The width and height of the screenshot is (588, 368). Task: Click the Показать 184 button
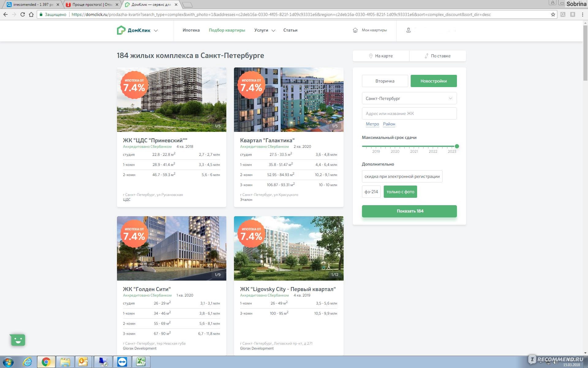click(x=409, y=211)
